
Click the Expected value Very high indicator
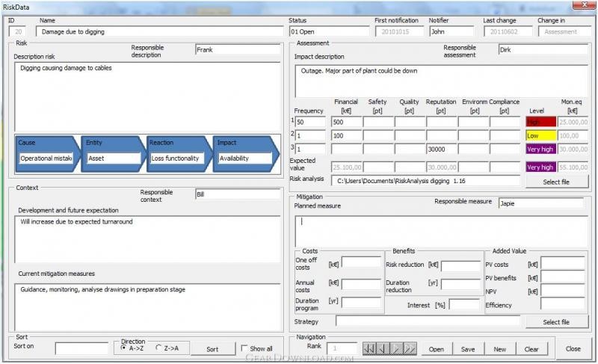pyautogui.click(x=540, y=167)
